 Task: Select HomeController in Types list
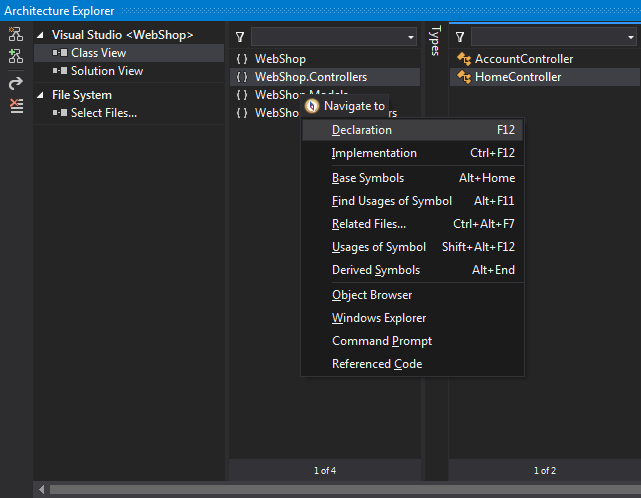[545, 77]
